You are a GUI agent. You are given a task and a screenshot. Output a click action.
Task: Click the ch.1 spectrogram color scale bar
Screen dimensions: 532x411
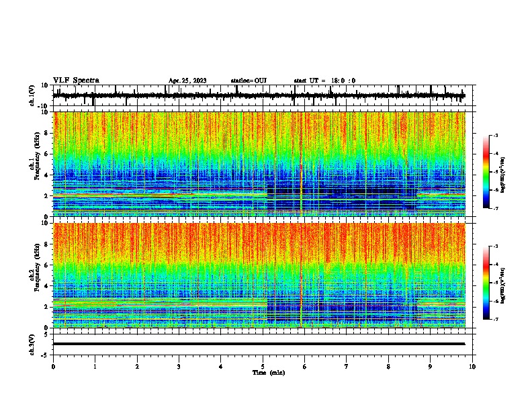pyautogui.click(x=486, y=172)
